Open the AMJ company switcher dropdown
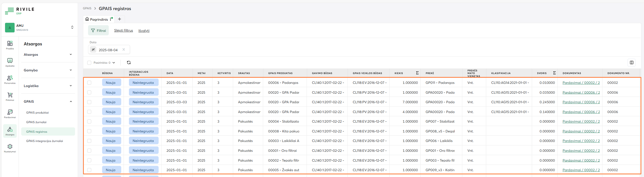This screenshot has height=177, width=644. point(72,27)
